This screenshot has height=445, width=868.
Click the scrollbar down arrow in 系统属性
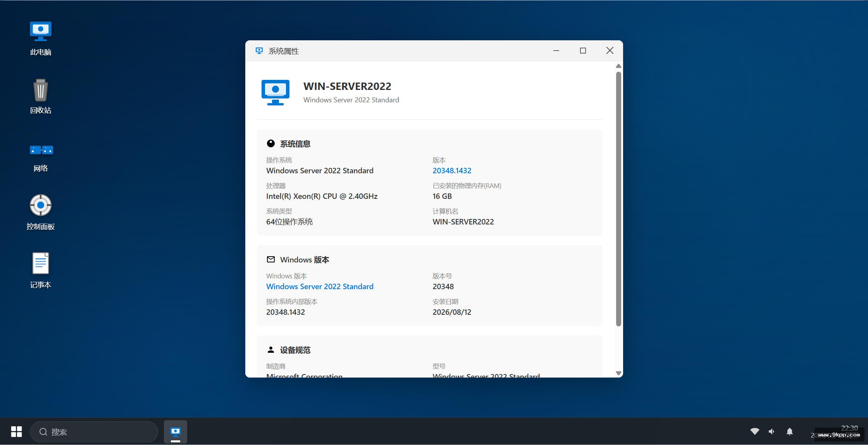pos(618,373)
